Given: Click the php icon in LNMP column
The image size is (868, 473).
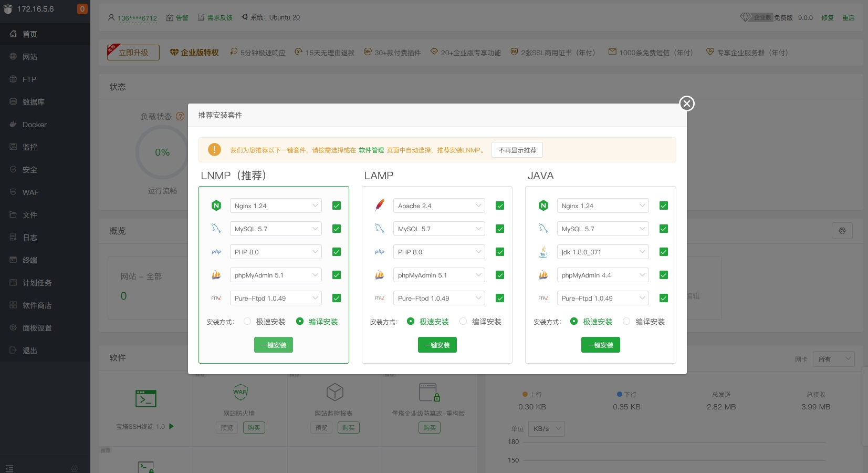Looking at the screenshot, I should point(216,252).
